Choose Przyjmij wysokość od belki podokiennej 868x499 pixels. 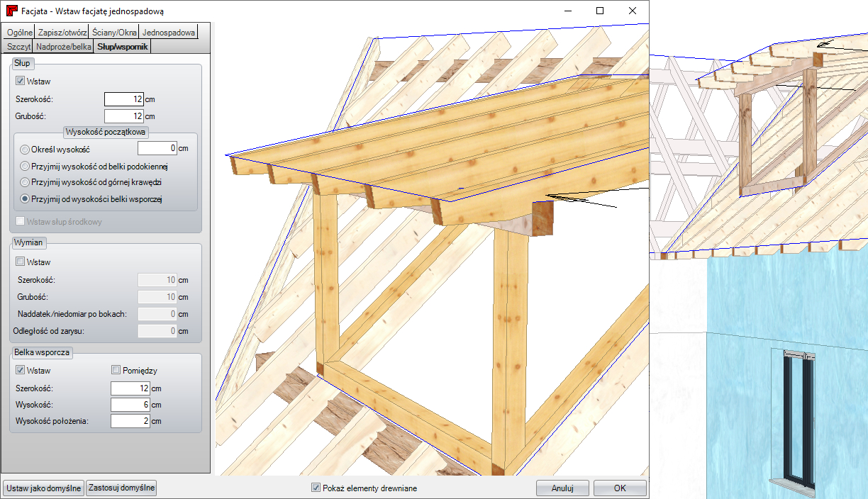point(26,167)
